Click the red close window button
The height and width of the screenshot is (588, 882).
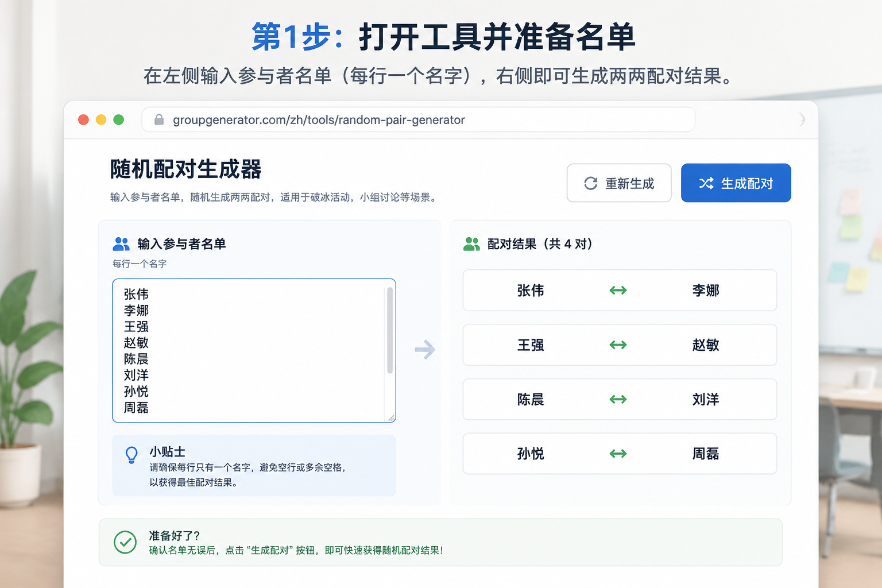83,119
